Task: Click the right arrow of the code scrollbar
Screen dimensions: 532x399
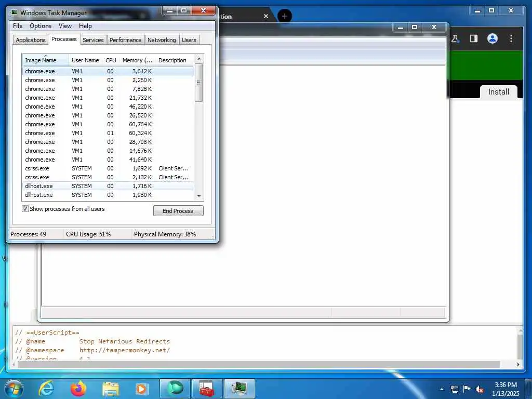Action: coord(518,364)
